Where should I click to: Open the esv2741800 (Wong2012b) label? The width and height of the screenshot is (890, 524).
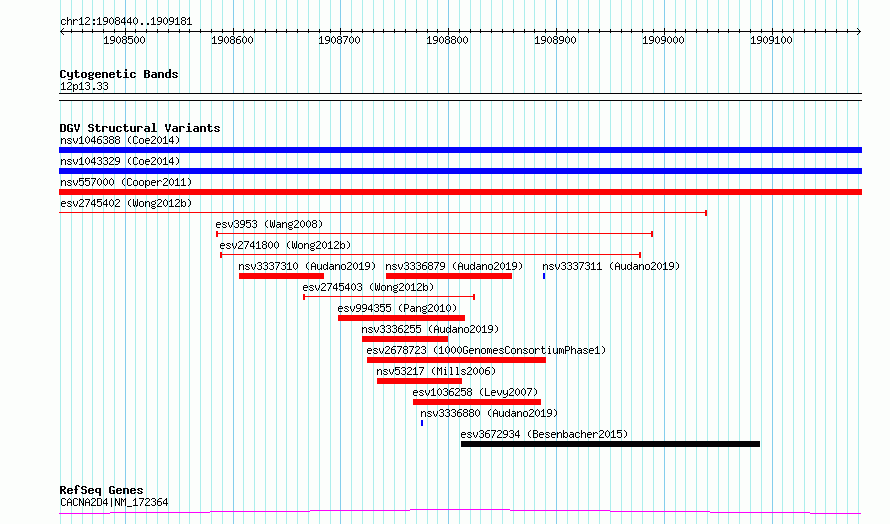point(286,245)
